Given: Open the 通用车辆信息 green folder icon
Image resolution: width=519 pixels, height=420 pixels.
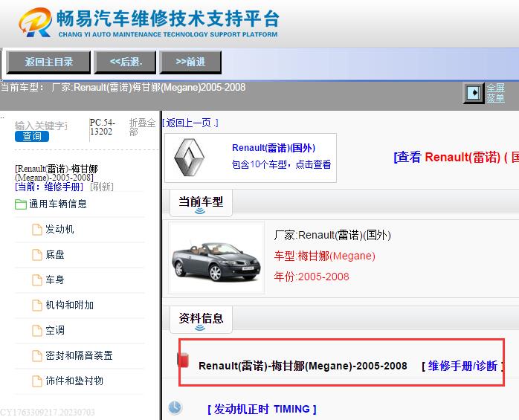Looking at the screenshot, I should coord(21,204).
